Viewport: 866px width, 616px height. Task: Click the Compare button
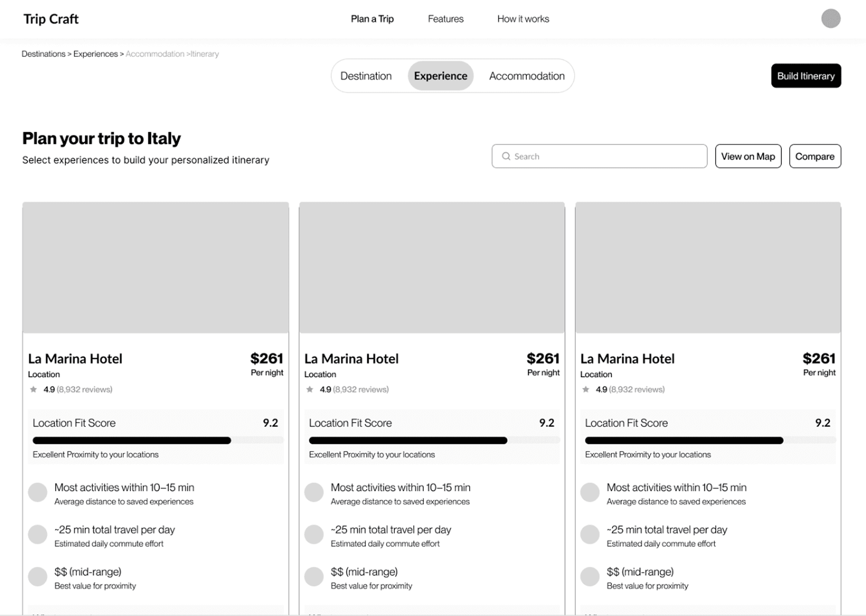tap(815, 156)
